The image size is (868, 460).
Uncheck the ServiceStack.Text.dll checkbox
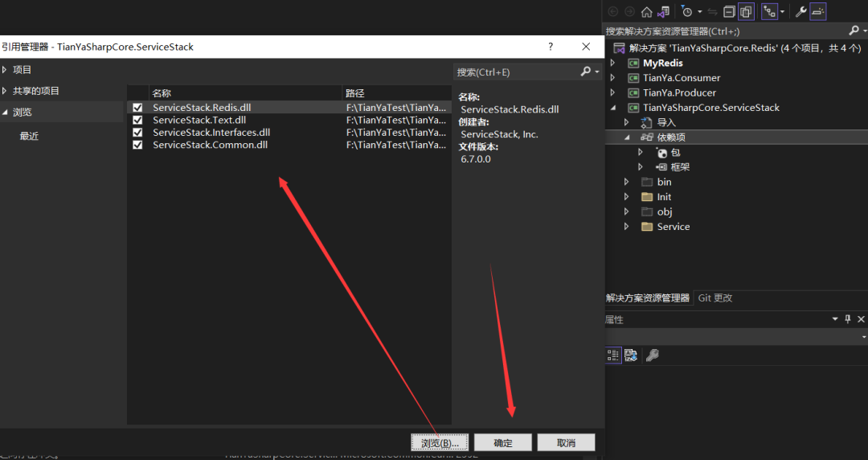(x=138, y=121)
